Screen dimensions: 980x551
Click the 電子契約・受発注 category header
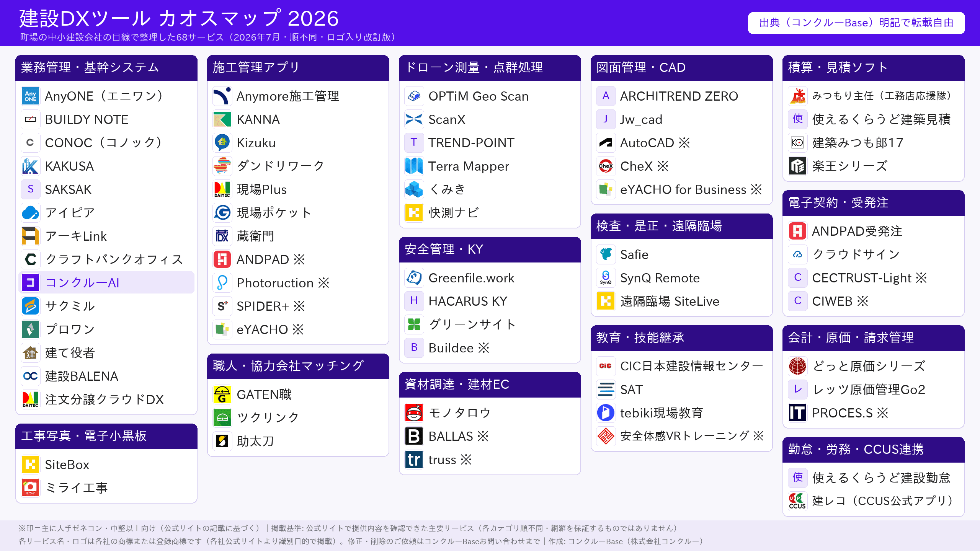coord(874,203)
